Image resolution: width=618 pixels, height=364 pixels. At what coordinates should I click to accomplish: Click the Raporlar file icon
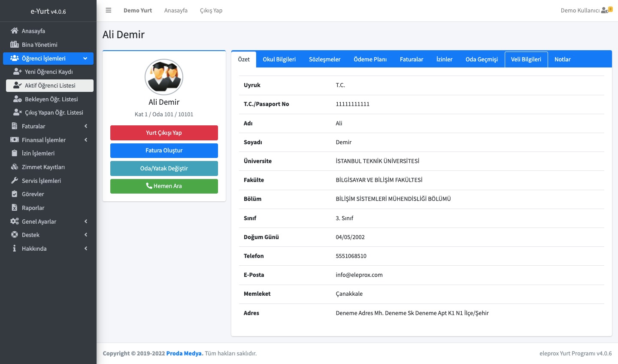[x=15, y=208]
